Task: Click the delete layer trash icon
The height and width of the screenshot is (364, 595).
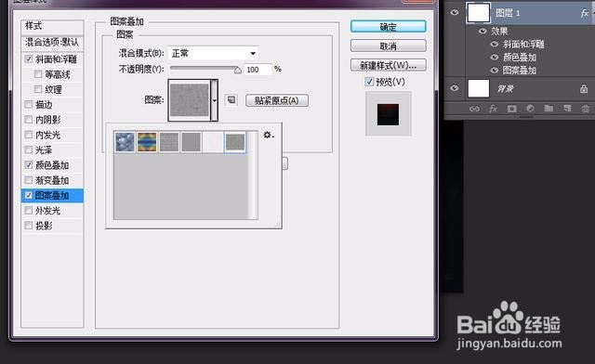Action: click(586, 109)
